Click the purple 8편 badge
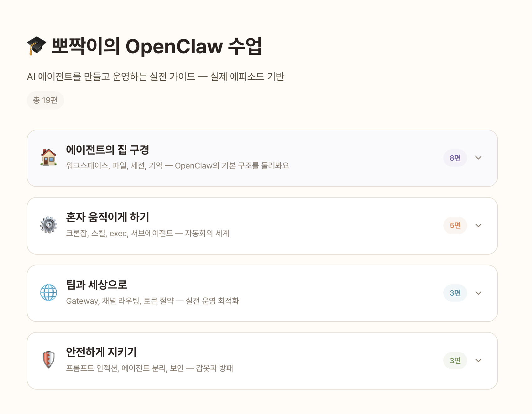The image size is (532, 414). pos(455,158)
